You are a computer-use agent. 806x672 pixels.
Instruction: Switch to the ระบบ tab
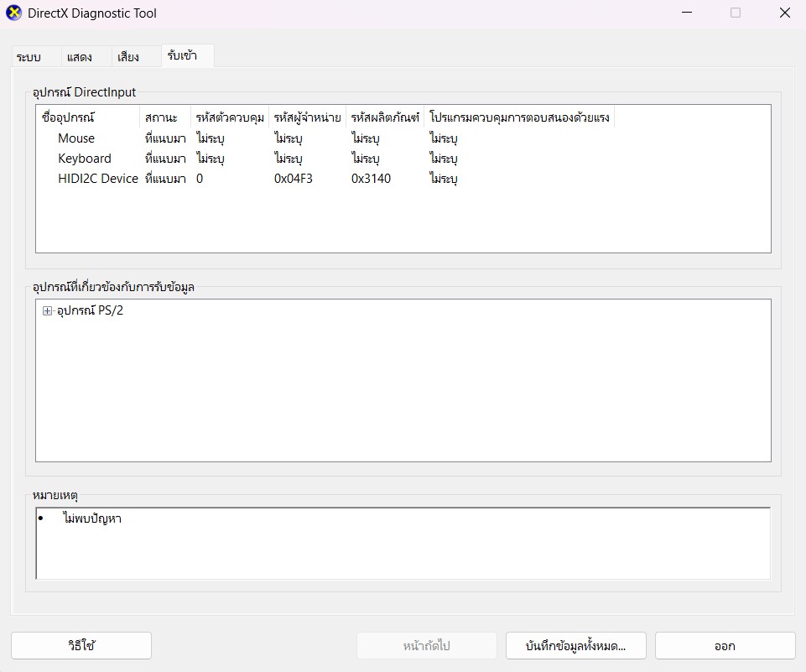(x=29, y=57)
